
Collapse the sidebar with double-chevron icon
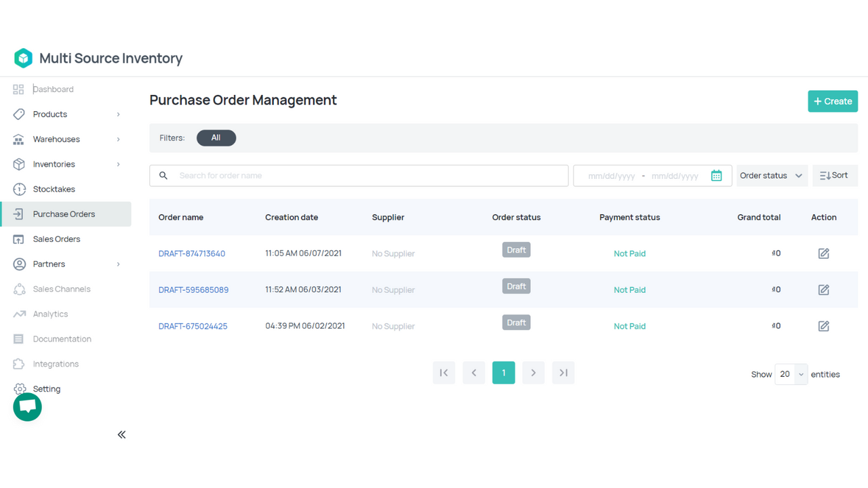click(x=121, y=434)
